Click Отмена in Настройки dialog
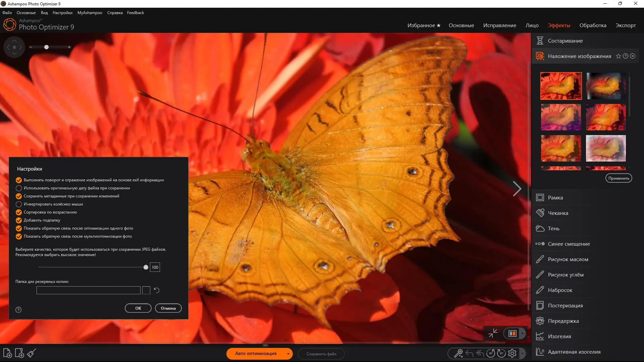This screenshot has height=362, width=644. coord(168,308)
